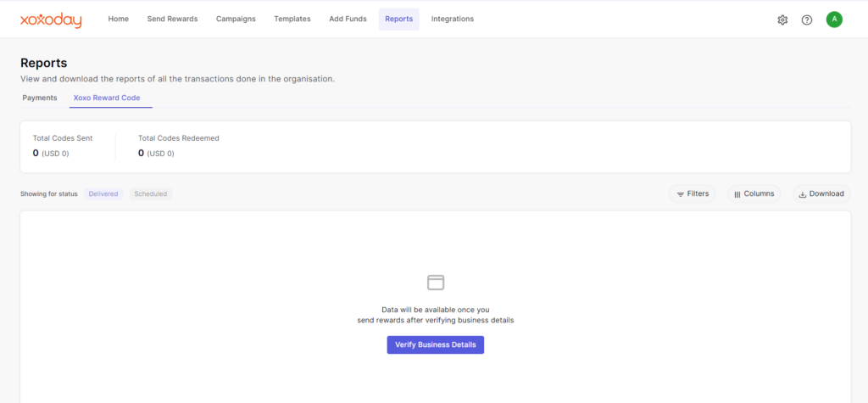Image resolution: width=868 pixels, height=403 pixels.
Task: Click the Reports page heading
Action: click(x=44, y=63)
